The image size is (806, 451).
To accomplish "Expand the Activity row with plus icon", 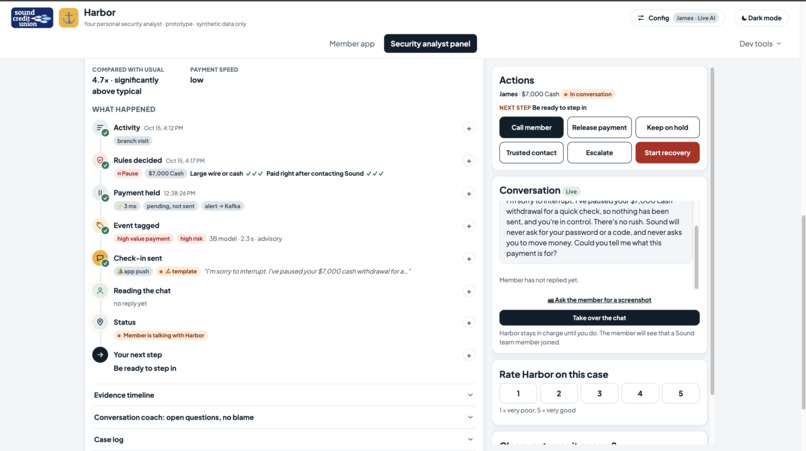I will (468, 128).
